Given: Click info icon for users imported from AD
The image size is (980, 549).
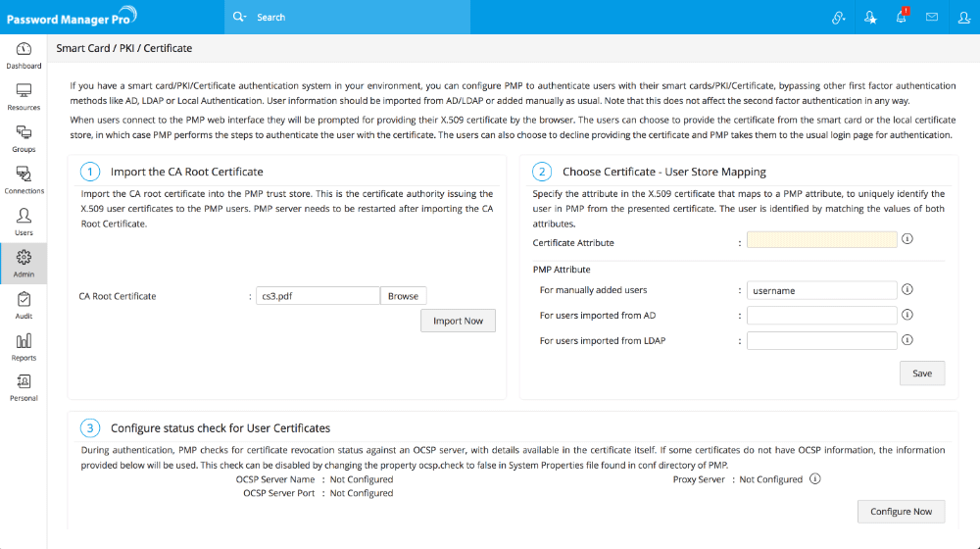Looking at the screenshot, I should pos(907,315).
